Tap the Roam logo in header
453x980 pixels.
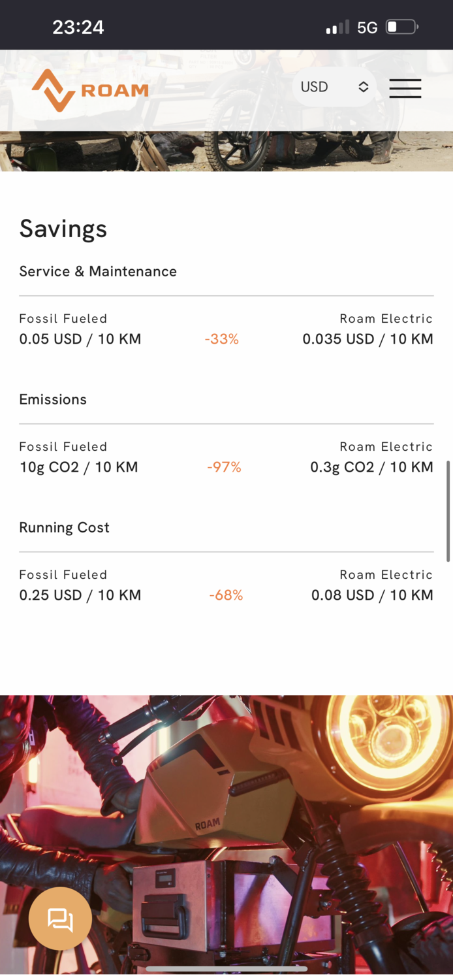click(90, 90)
